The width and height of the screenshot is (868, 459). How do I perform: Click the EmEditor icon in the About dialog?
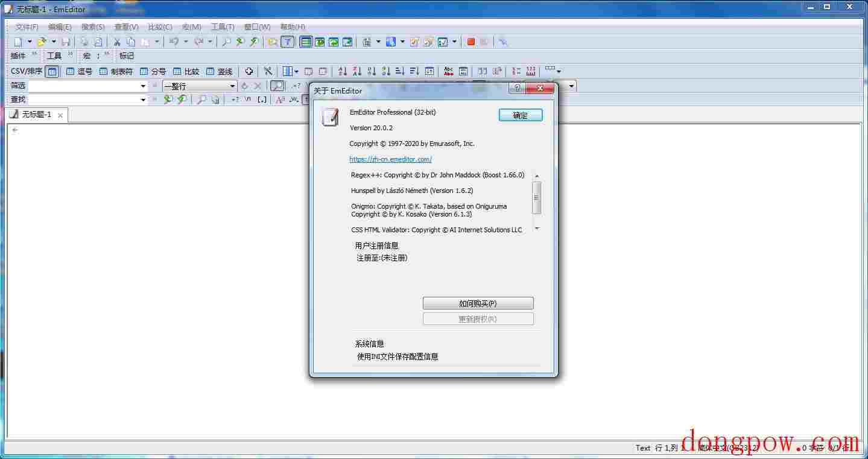pyautogui.click(x=330, y=117)
